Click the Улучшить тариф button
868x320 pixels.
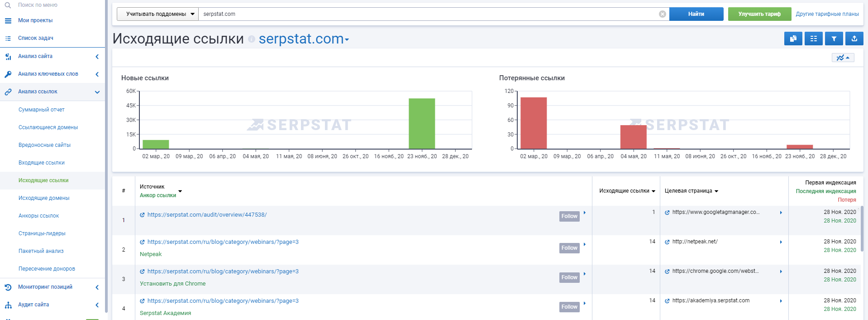(x=759, y=14)
